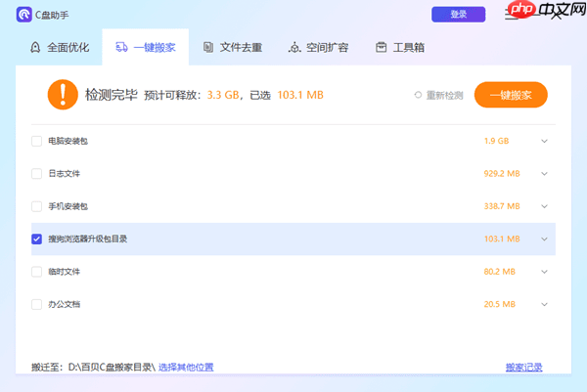Screen dimensions: 587x392
Task: Click the truck icon for 一键搬家
Action: (122, 47)
